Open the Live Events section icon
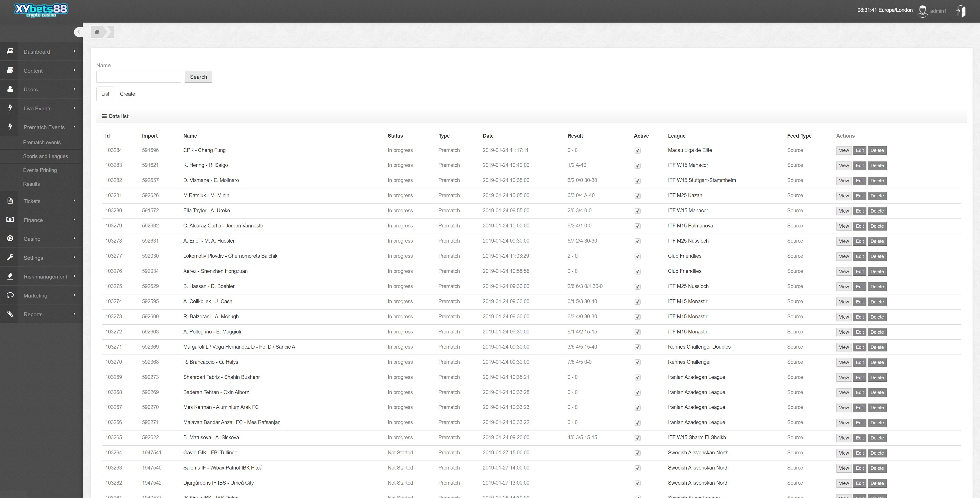The width and height of the screenshot is (980, 498). coord(10,108)
